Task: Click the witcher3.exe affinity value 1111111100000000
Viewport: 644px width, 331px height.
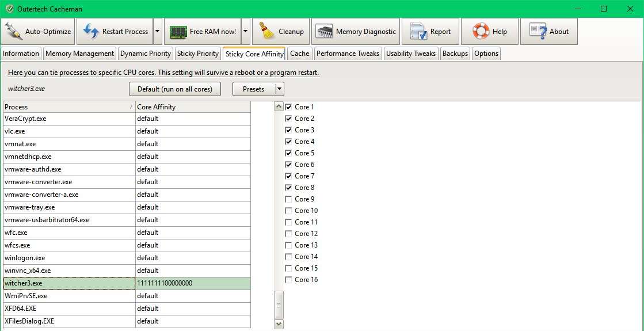Action: tap(165, 283)
